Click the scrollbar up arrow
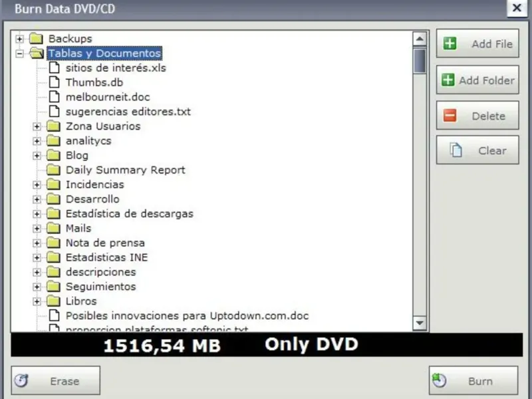 pyautogui.click(x=420, y=39)
